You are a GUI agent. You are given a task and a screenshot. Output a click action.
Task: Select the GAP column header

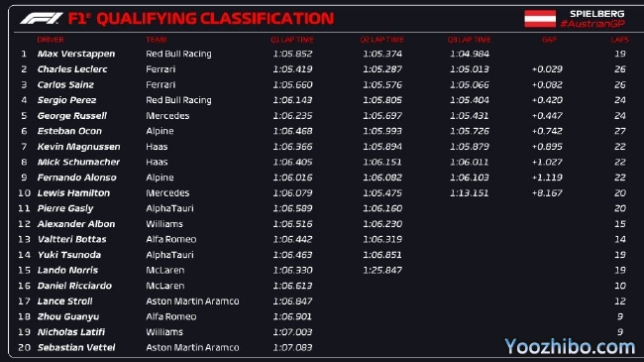pos(549,40)
